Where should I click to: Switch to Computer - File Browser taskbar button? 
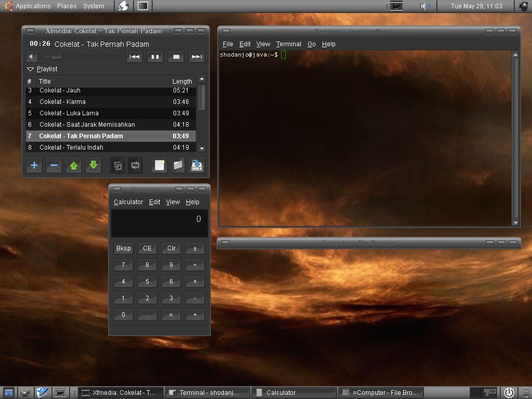(x=381, y=393)
